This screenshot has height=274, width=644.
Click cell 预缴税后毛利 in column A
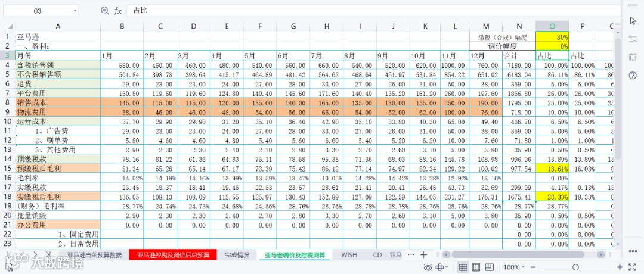coord(58,168)
